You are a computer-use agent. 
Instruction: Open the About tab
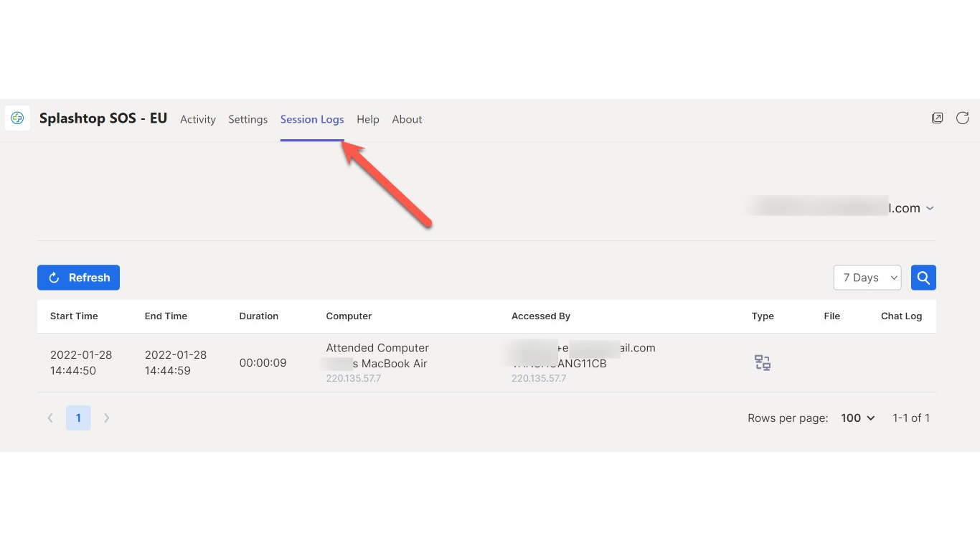pyautogui.click(x=407, y=120)
